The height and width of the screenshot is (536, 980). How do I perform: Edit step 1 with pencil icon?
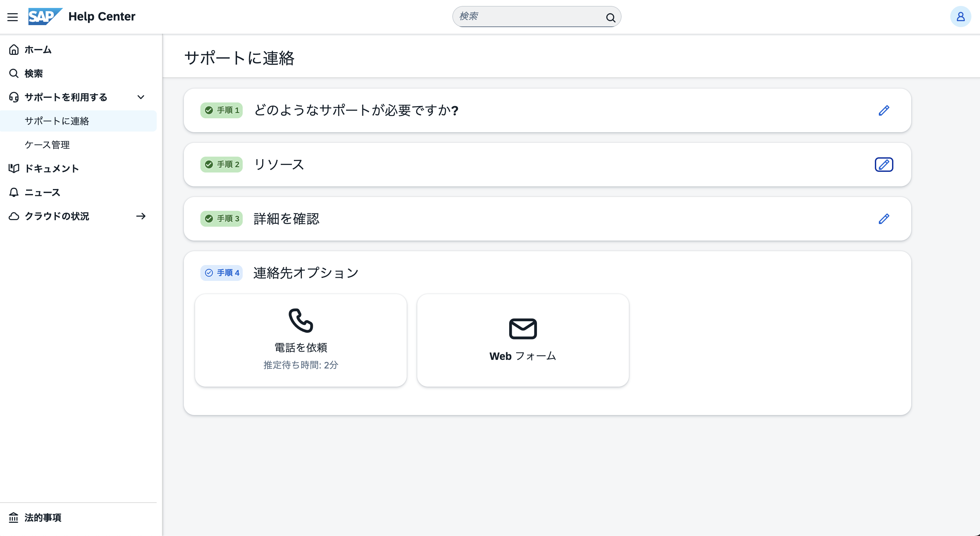883,110
